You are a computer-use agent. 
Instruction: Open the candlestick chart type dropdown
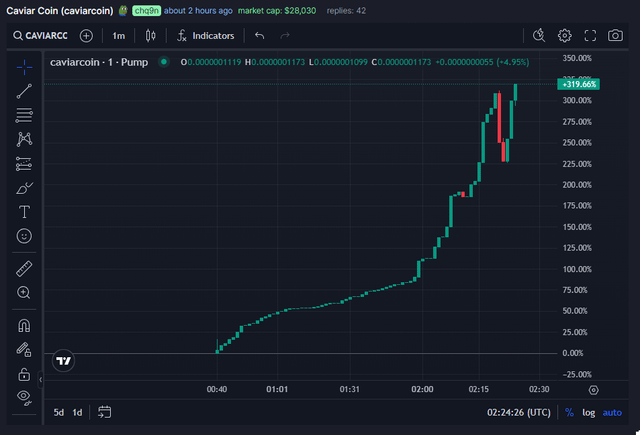click(x=151, y=36)
